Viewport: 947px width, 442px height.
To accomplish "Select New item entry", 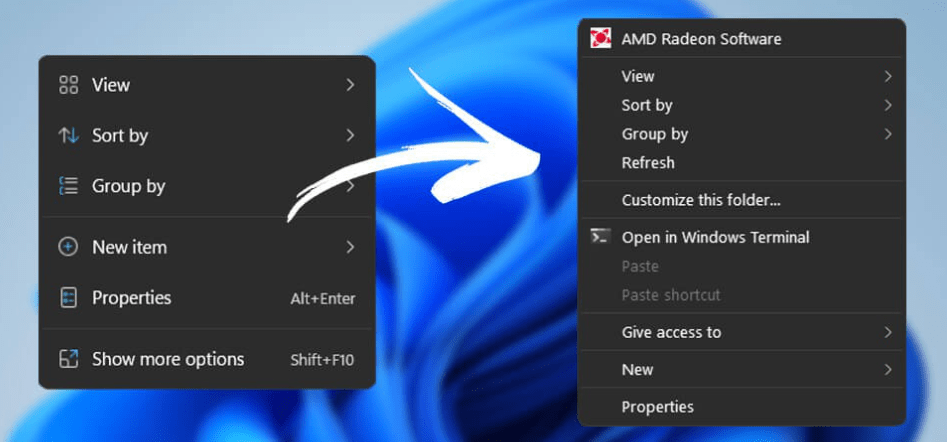I will tap(207, 247).
